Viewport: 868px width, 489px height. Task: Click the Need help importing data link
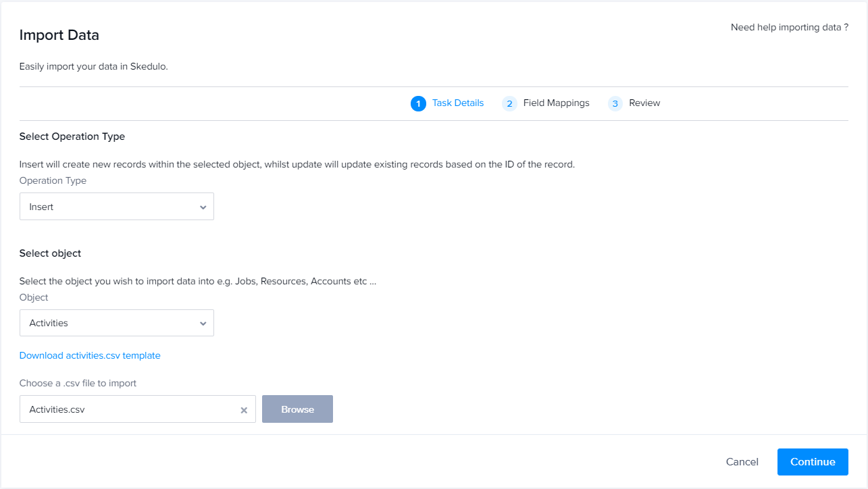[x=789, y=27]
